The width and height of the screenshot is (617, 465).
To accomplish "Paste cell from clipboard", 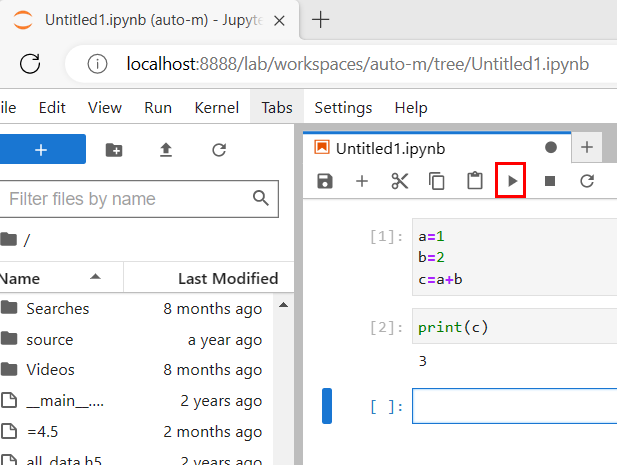I will coord(475,181).
